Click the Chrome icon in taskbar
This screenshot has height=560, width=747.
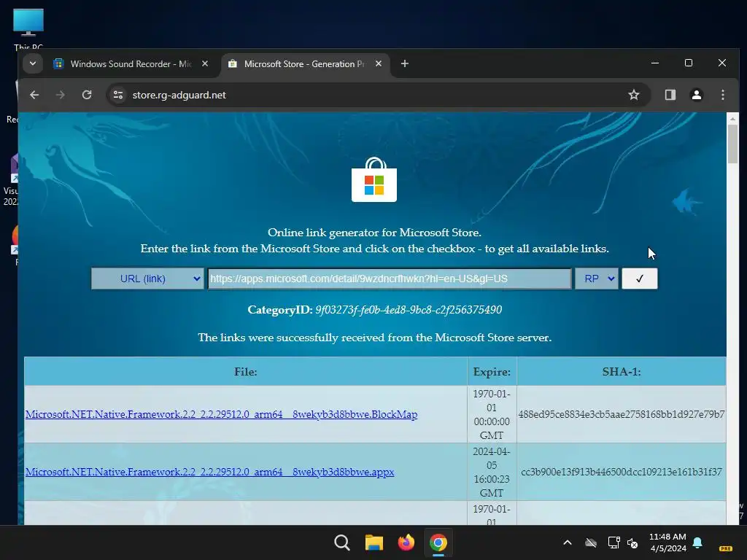click(438, 542)
